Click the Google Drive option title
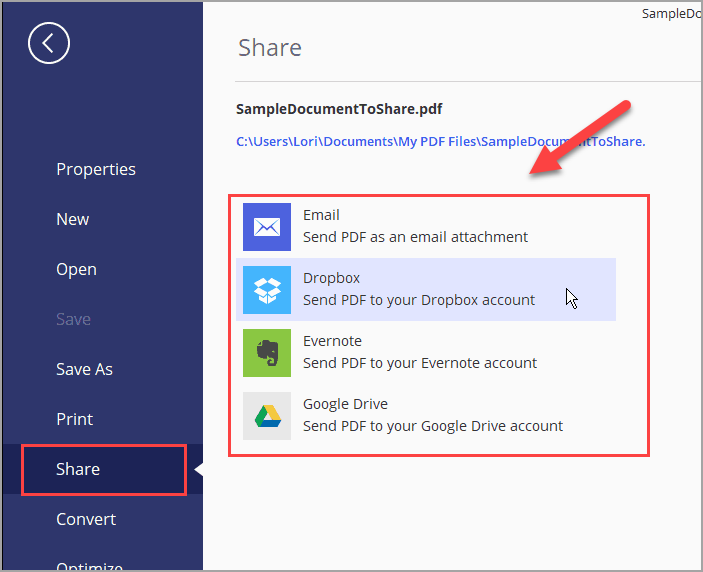703x572 pixels. coord(345,404)
